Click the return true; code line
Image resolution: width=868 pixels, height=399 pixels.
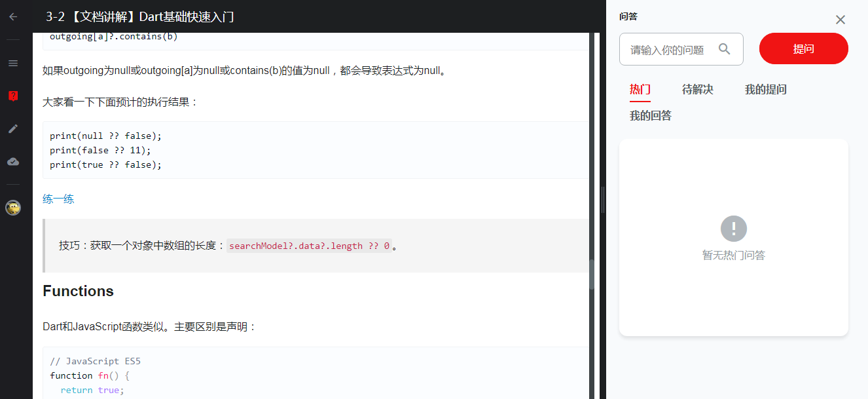[x=92, y=390]
